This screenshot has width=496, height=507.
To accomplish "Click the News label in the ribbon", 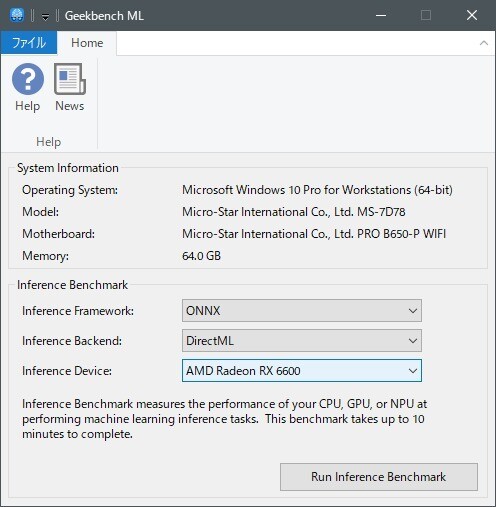I will [70, 106].
